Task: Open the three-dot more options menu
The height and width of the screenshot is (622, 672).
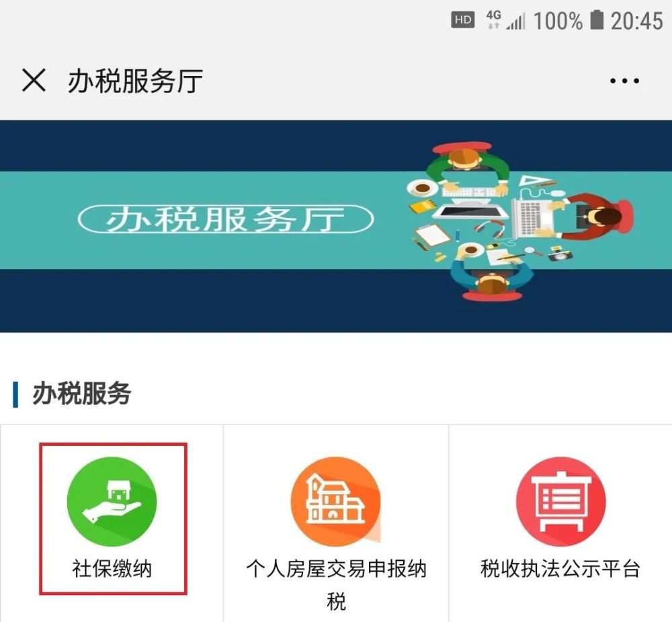Action: point(624,81)
